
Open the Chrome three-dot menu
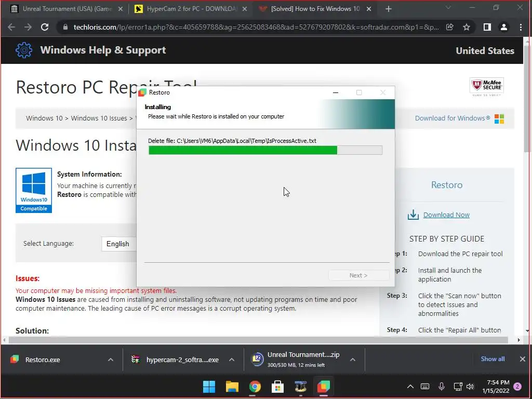(x=521, y=27)
